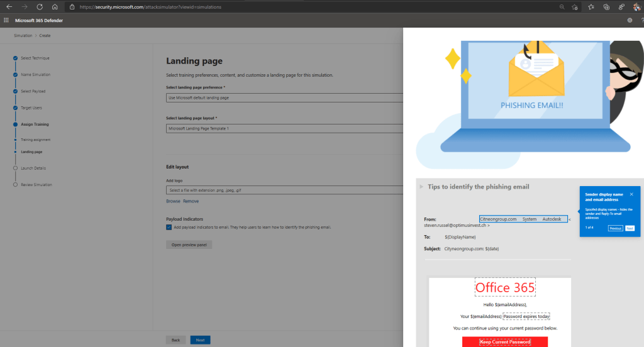This screenshot has height=347, width=644.
Task: Add page to favorites star icon
Action: (575, 7)
